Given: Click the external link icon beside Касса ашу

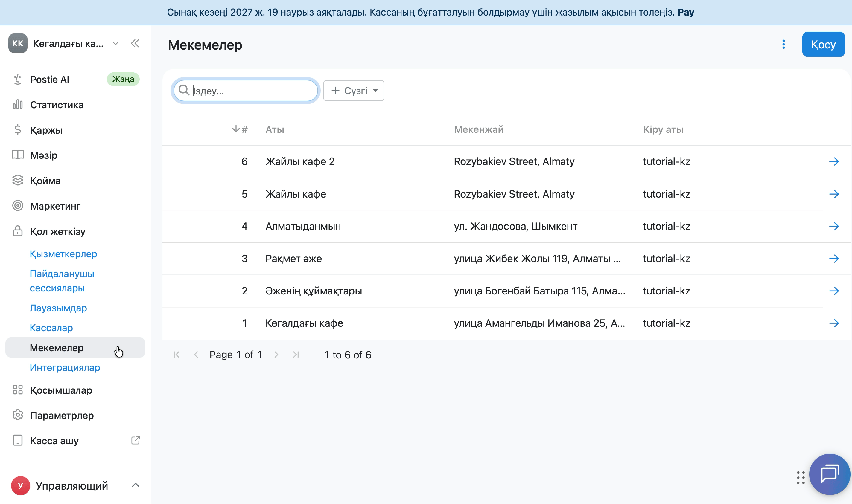Looking at the screenshot, I should click(x=135, y=441).
